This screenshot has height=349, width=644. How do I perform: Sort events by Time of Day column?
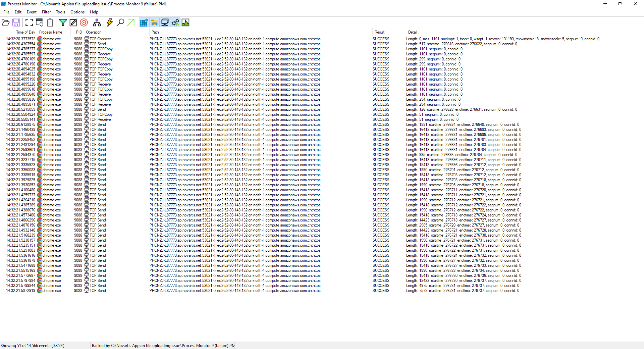pos(25,32)
